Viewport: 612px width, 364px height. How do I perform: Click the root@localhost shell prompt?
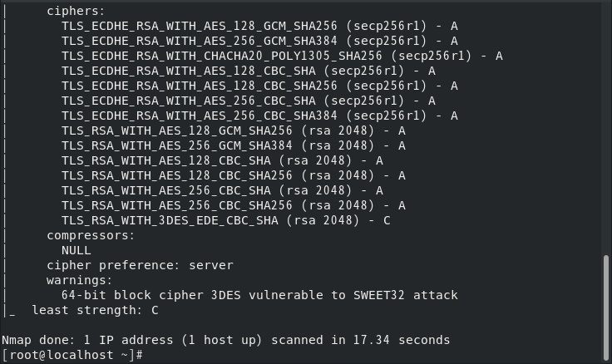click(72, 355)
